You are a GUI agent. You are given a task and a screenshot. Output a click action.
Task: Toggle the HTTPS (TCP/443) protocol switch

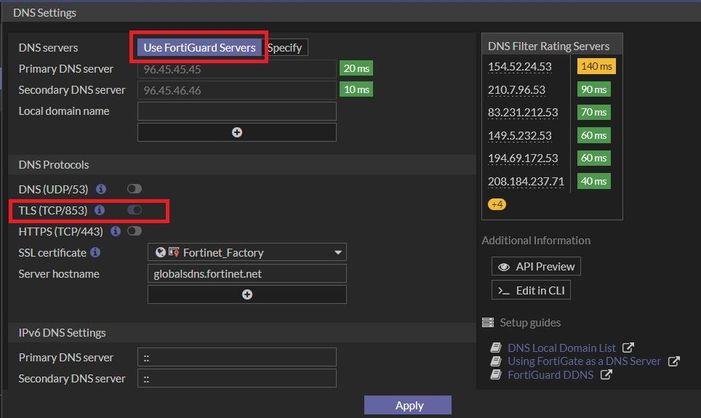(134, 231)
